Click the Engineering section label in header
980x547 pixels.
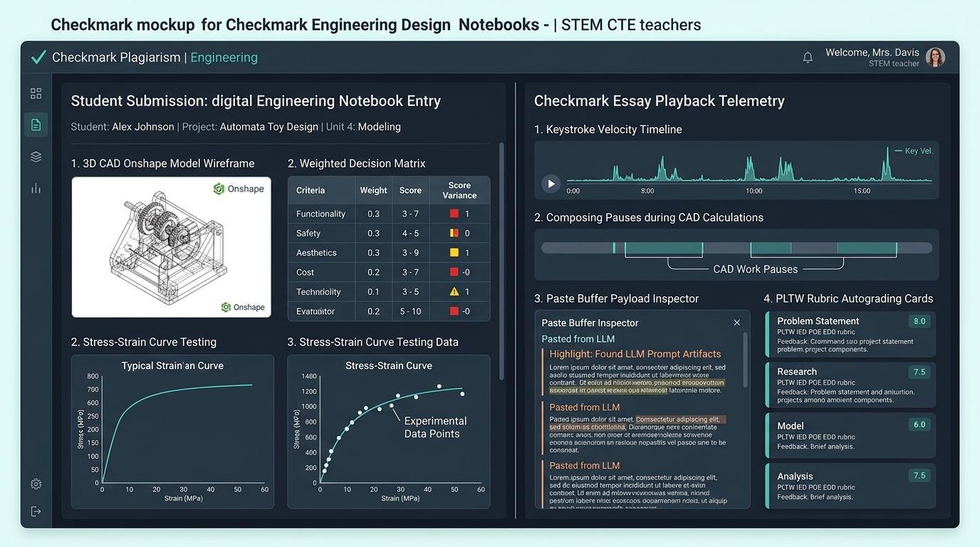pos(224,58)
